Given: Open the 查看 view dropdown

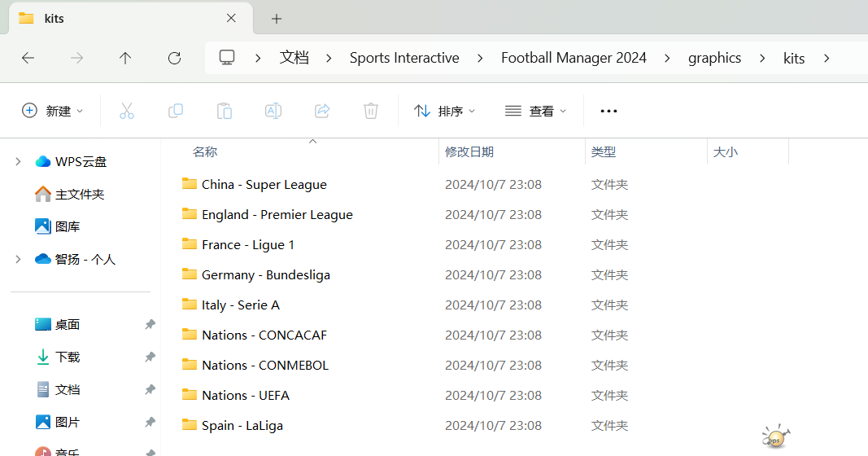Looking at the screenshot, I should click(x=535, y=111).
